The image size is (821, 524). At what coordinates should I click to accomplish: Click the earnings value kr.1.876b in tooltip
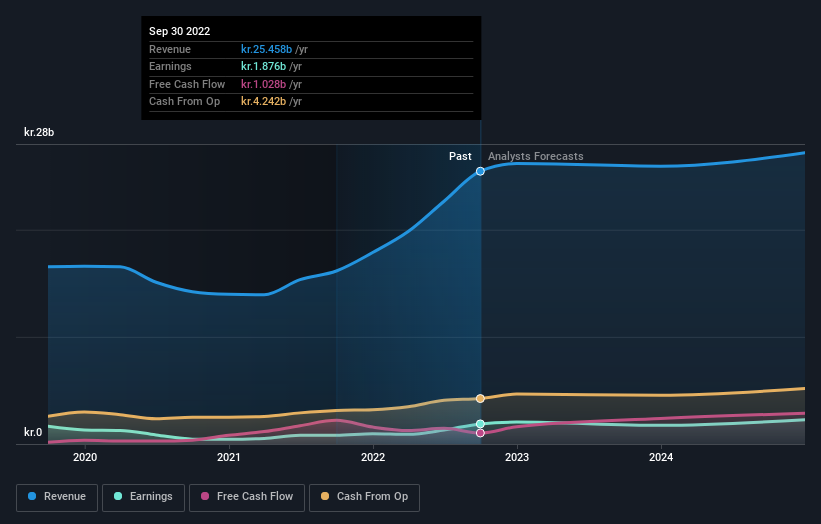click(x=263, y=66)
